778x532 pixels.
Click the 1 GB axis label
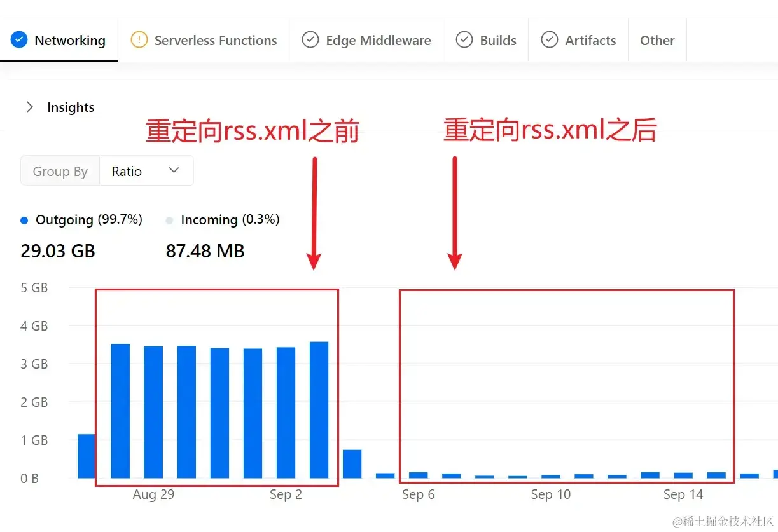point(34,440)
